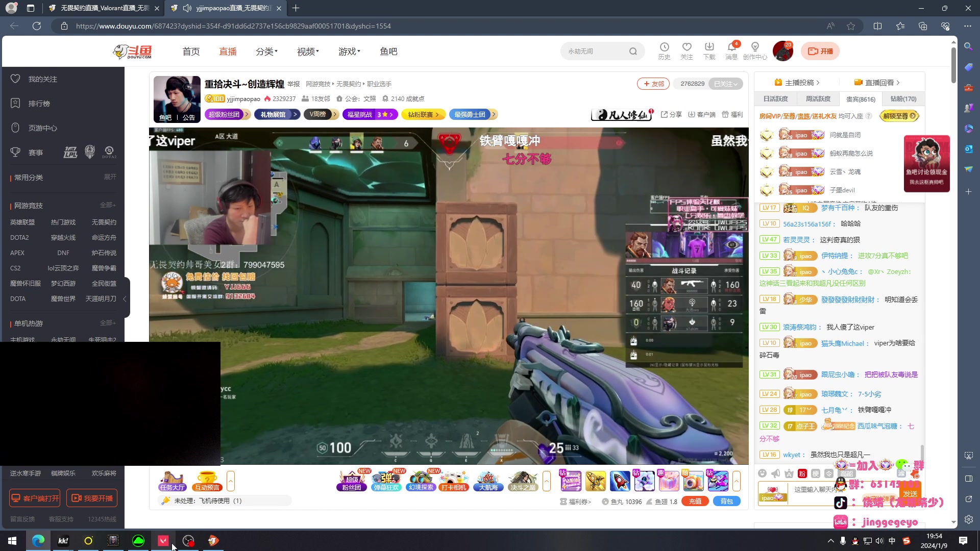Open Microsoft Edge on the taskbar
980x551 pixels.
[38, 541]
